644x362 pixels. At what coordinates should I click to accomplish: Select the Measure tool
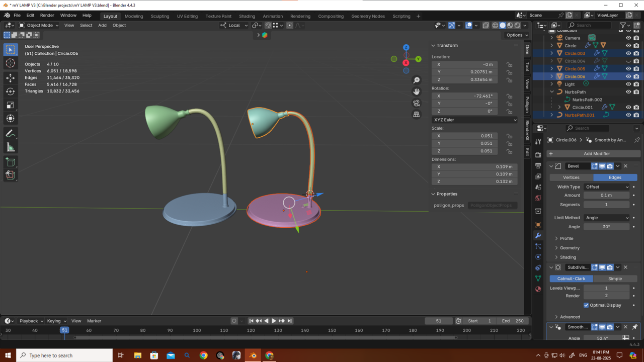(x=11, y=147)
